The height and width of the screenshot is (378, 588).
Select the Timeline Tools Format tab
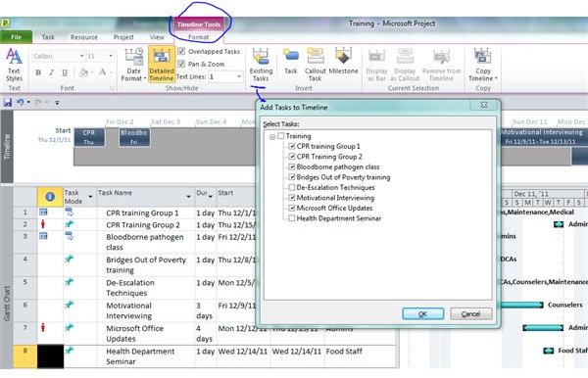click(198, 37)
